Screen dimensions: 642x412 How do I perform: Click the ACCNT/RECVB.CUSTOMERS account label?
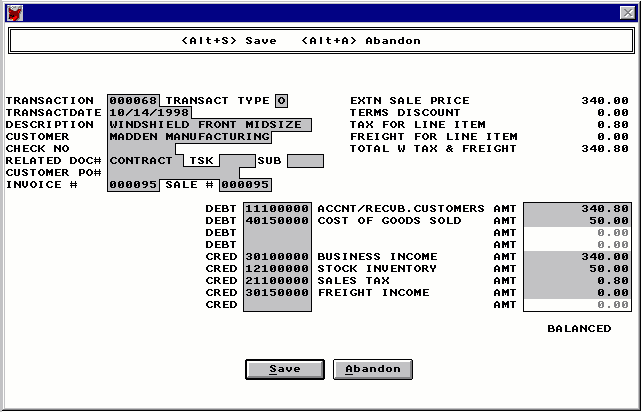(401, 208)
